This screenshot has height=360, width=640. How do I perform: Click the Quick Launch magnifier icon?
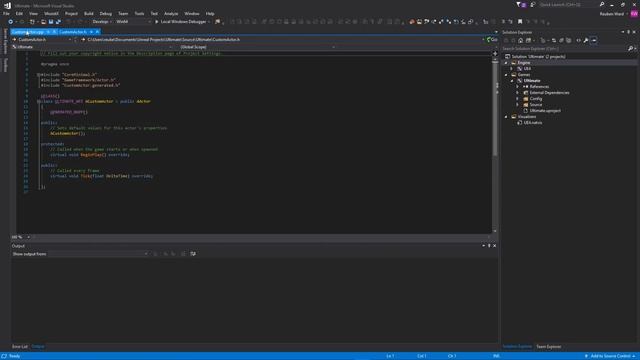click(x=602, y=4)
